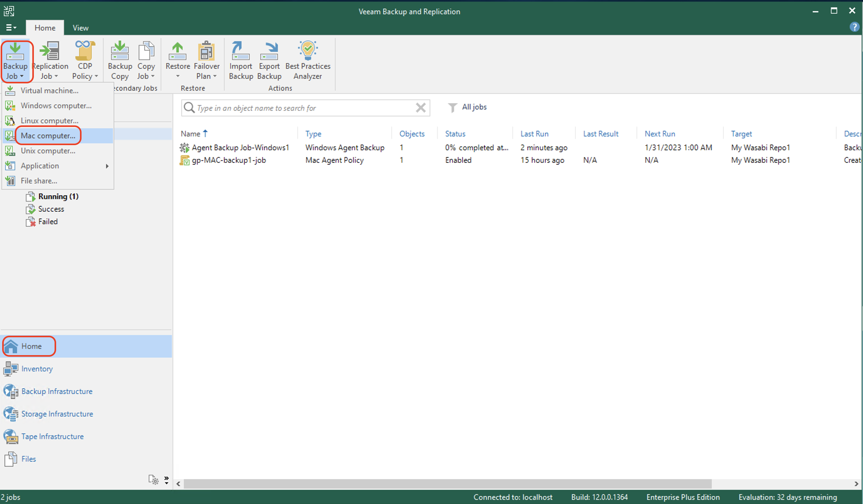Open the Tape Infrastructure view
The width and height of the screenshot is (863, 504).
point(86,437)
